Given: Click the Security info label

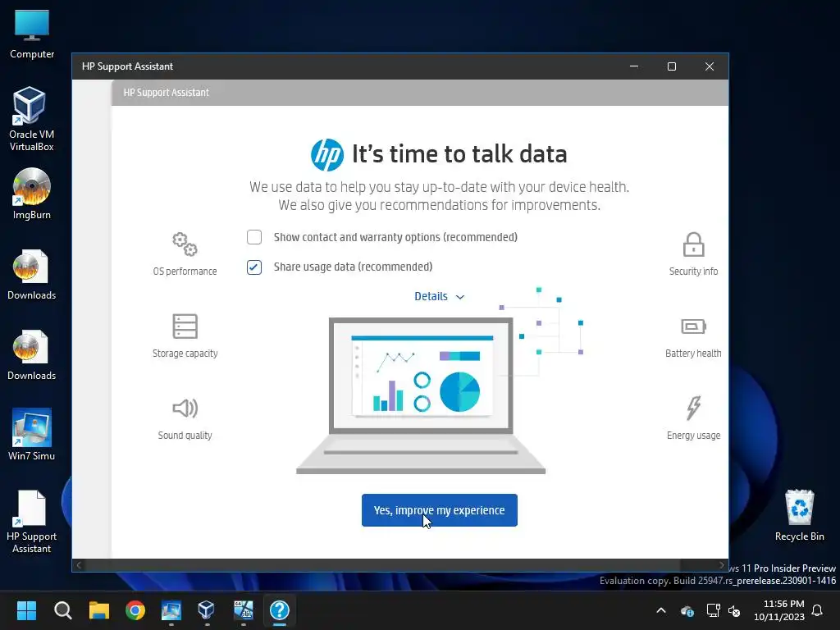Looking at the screenshot, I should (693, 272).
